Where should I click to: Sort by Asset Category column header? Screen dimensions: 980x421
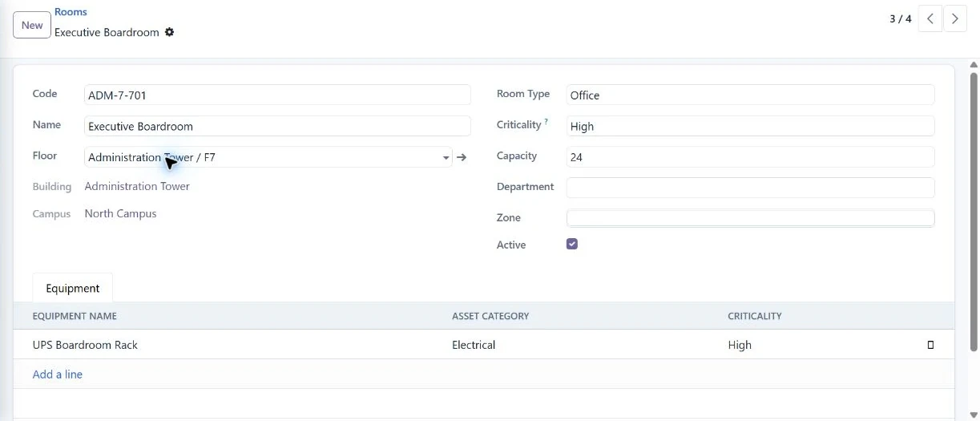[x=490, y=316]
